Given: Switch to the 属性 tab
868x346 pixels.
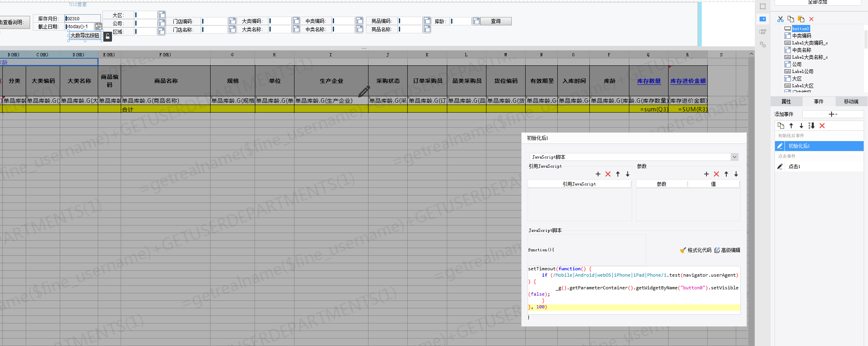Looking at the screenshot, I should coord(786,101).
